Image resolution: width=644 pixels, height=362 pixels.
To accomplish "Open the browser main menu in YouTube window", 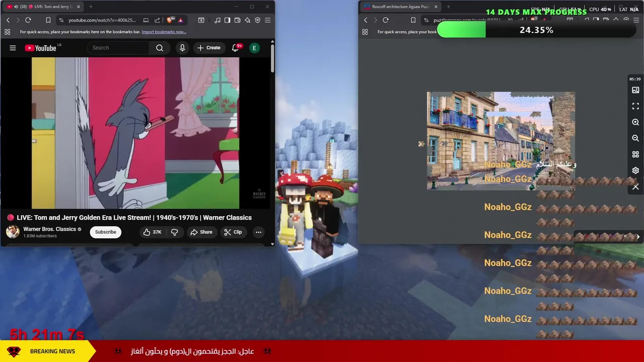I will (x=268, y=20).
